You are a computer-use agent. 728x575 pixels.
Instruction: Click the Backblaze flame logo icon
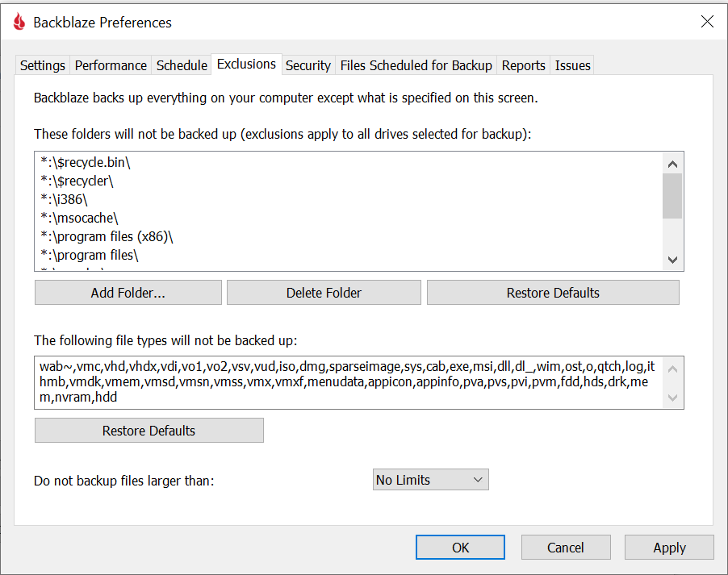(19, 21)
